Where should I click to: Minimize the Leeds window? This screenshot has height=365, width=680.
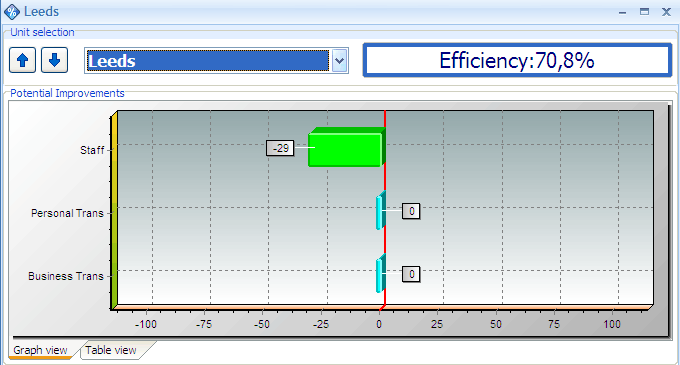click(x=622, y=12)
